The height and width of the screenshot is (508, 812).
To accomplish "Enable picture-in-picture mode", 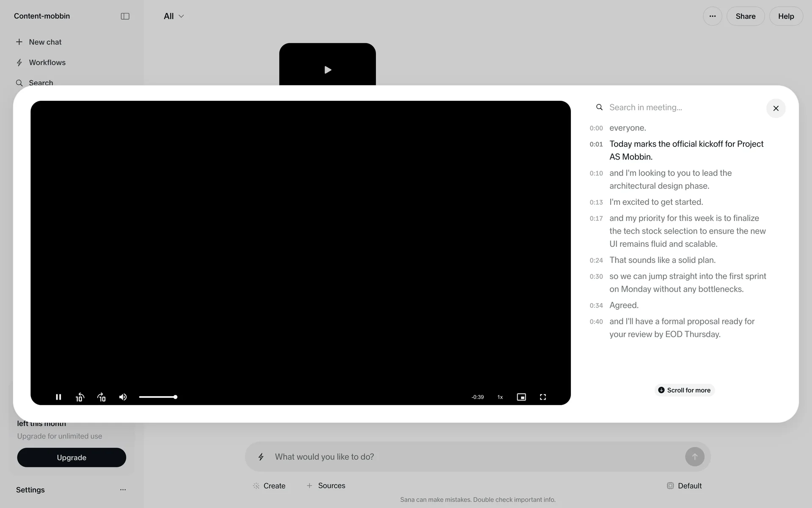I will pos(521,397).
